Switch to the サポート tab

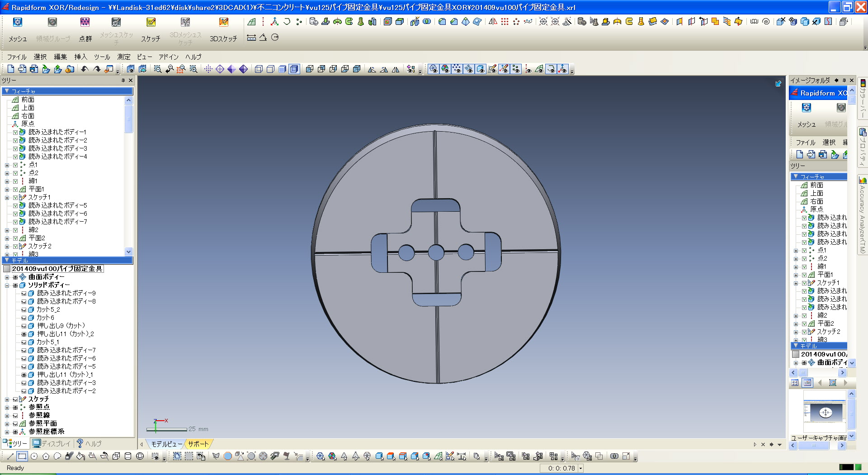(x=198, y=444)
